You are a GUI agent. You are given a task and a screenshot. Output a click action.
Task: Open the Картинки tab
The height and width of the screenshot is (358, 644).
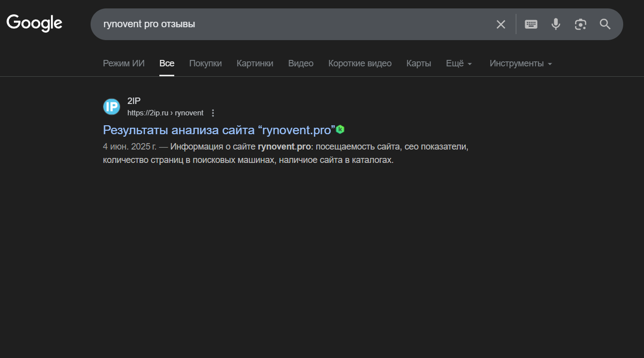pyautogui.click(x=255, y=63)
